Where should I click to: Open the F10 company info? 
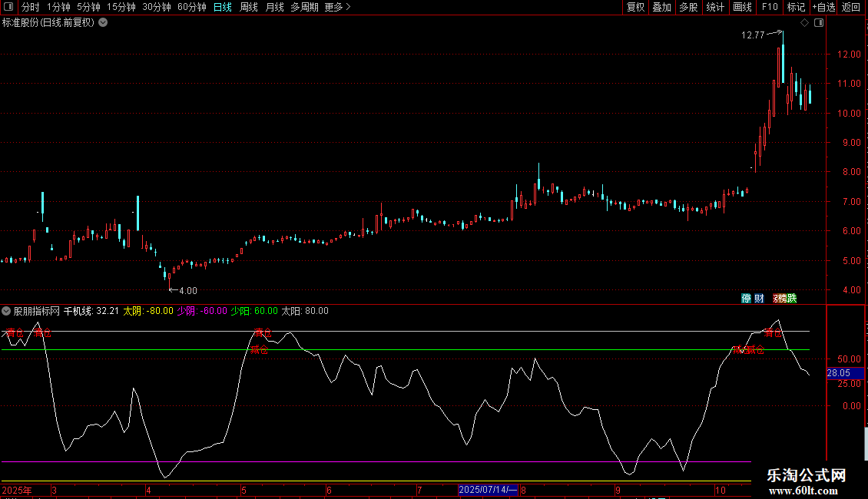point(769,7)
